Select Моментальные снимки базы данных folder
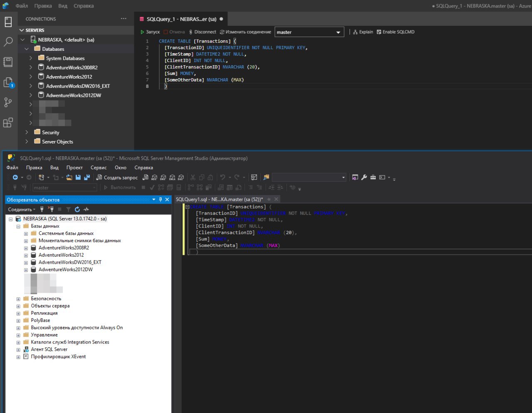 pos(80,241)
